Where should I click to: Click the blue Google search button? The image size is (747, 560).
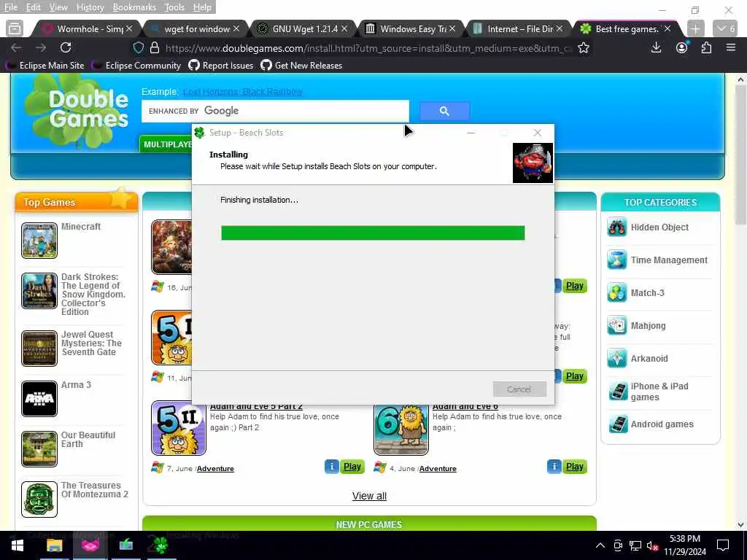444,111
